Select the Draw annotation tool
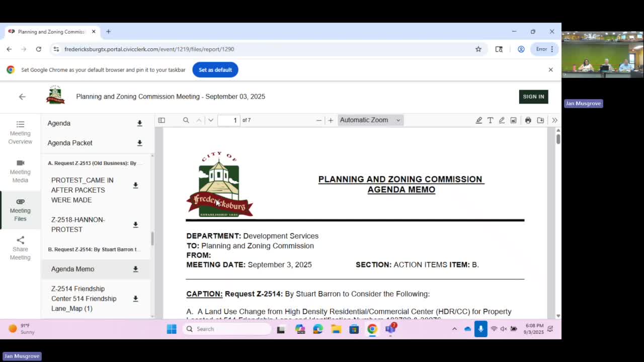Screen dimensions: 644x362 pos(502,120)
